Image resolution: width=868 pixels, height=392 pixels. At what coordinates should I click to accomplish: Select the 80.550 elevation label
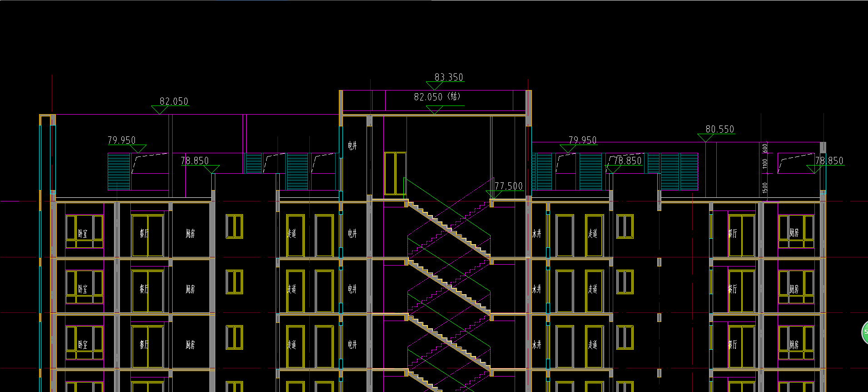point(720,129)
